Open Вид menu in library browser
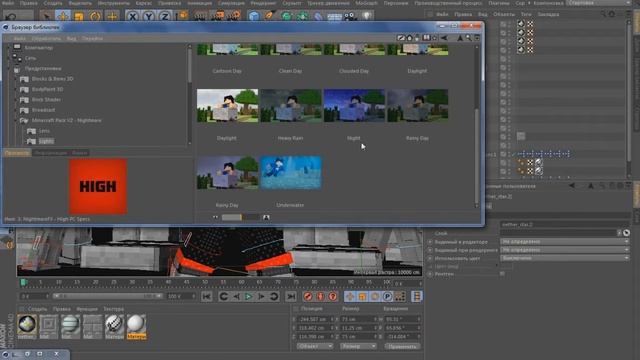 pyautogui.click(x=71, y=38)
